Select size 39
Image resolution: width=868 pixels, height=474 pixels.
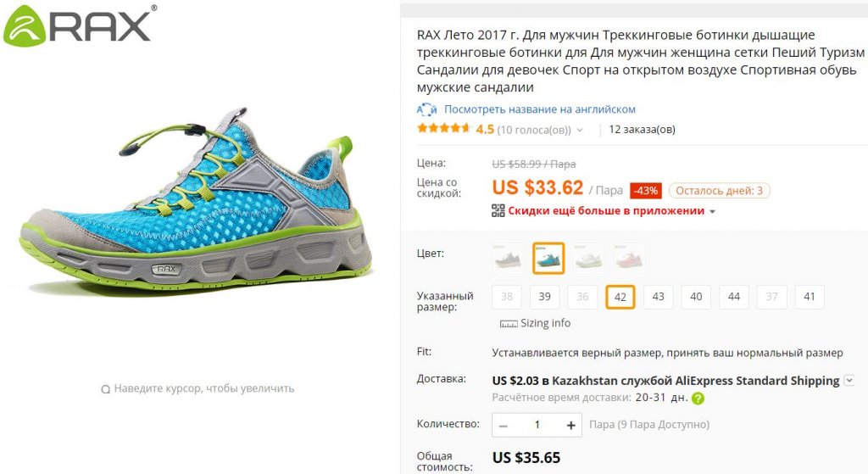545,297
